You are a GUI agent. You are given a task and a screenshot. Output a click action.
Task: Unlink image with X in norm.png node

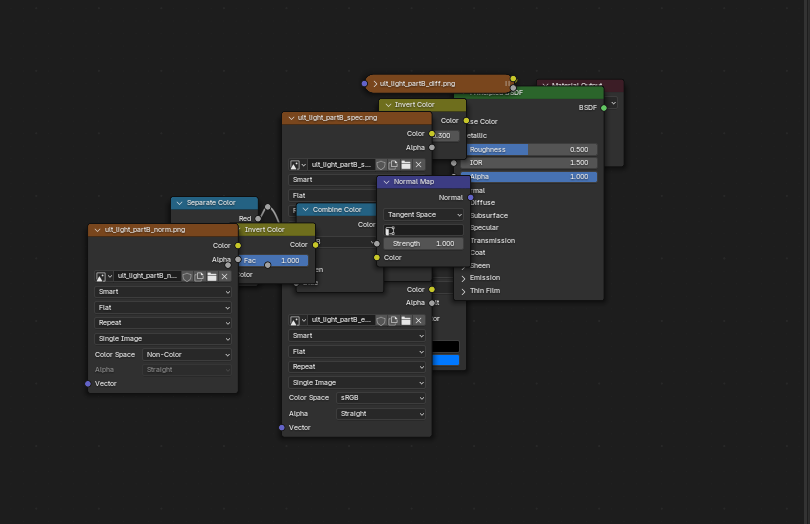pyautogui.click(x=224, y=276)
